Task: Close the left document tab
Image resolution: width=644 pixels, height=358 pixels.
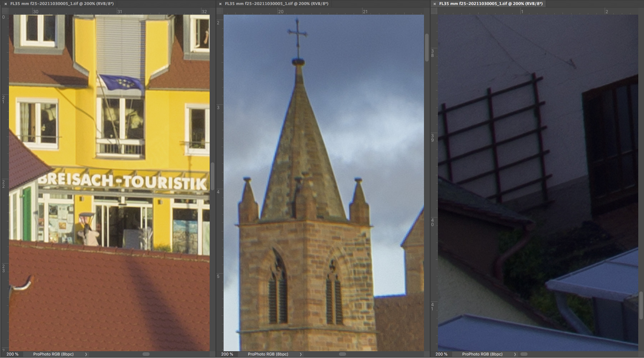Action: [x=5, y=4]
